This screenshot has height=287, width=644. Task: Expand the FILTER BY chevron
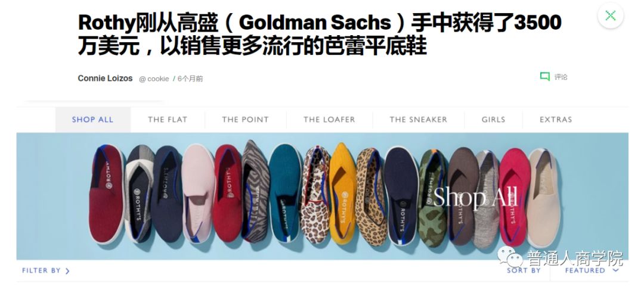[67, 271]
